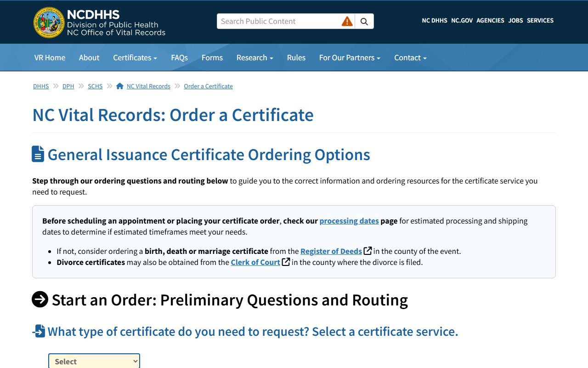Click the home icon in the breadcrumb

[120, 86]
